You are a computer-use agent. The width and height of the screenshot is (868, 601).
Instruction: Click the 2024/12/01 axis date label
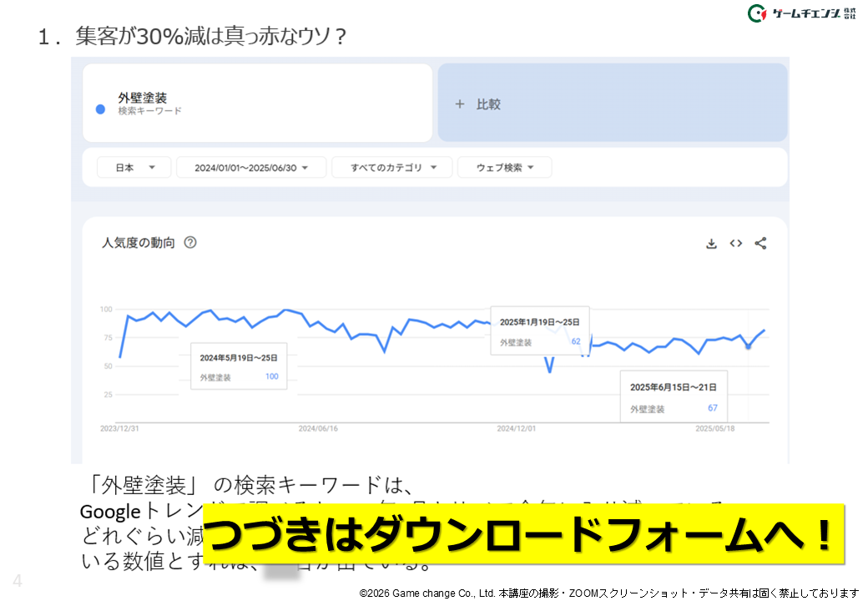pos(516,428)
